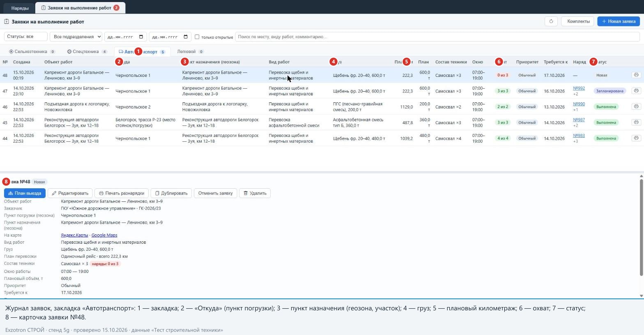Screen dimensions: 644x335
Task: Open work order link №992
Action: 579,88
